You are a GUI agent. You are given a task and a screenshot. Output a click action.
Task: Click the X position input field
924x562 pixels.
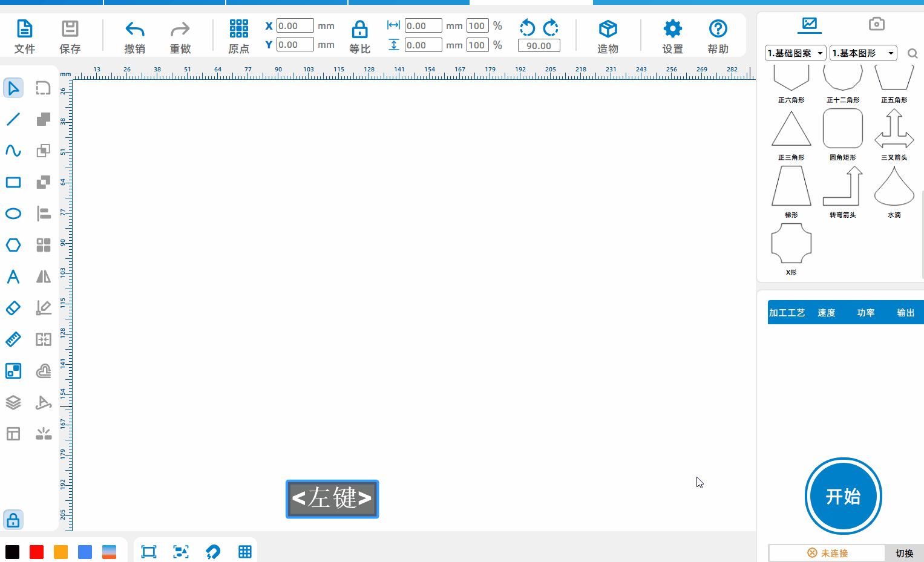(x=295, y=25)
